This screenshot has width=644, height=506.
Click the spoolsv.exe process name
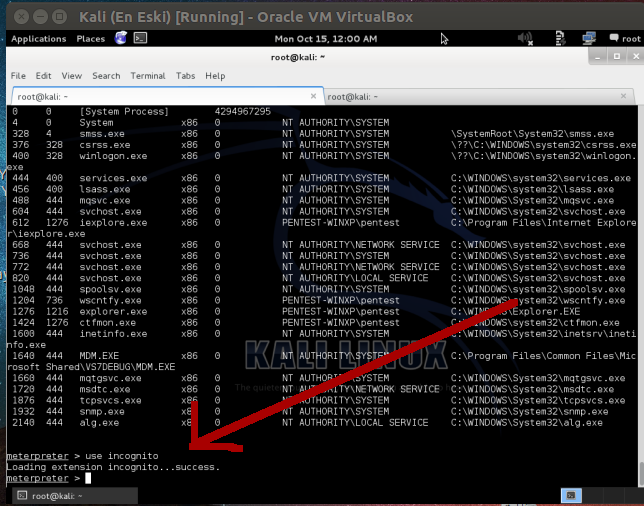110,289
